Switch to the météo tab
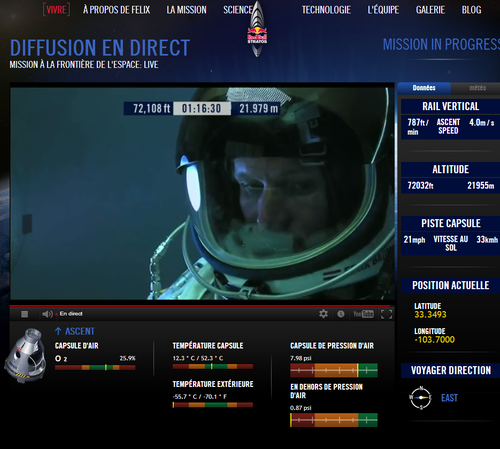The width and height of the screenshot is (500, 449). 477,88
